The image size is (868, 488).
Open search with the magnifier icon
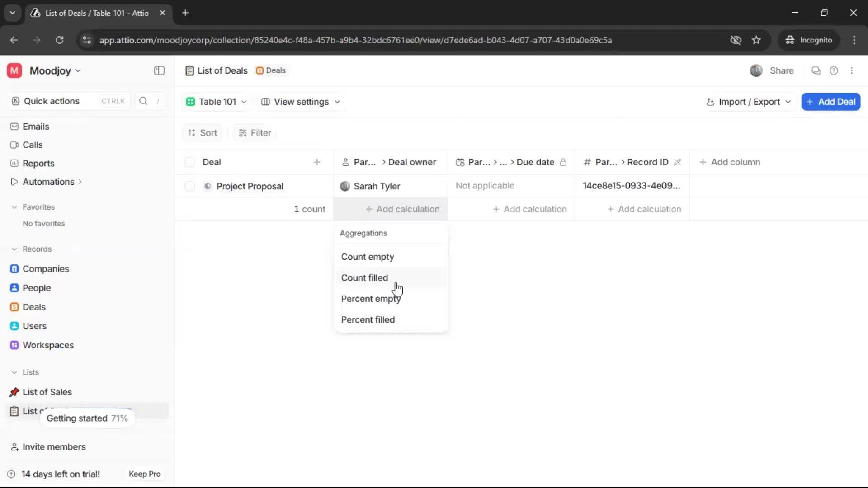(x=143, y=101)
